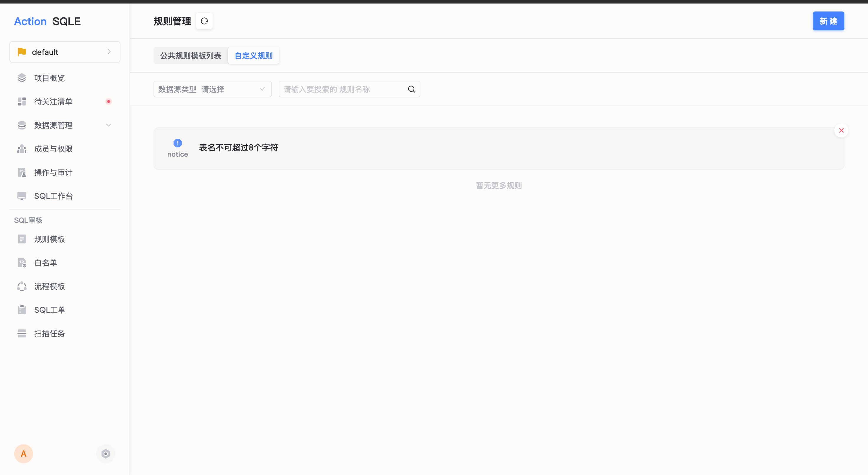Click the chevron arrow in default project box
Screen dimensions: 868x475
click(x=109, y=52)
